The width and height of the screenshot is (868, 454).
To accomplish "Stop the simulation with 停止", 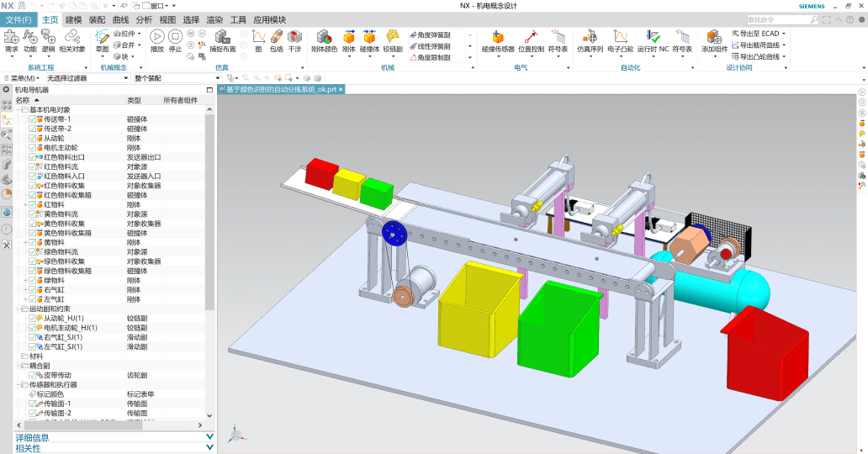I will coord(175,41).
